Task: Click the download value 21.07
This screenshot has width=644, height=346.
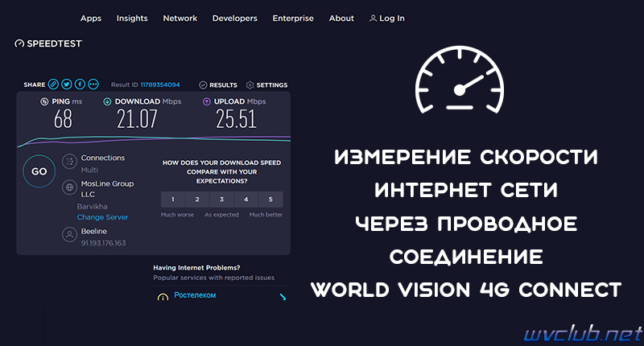Action: (x=137, y=119)
